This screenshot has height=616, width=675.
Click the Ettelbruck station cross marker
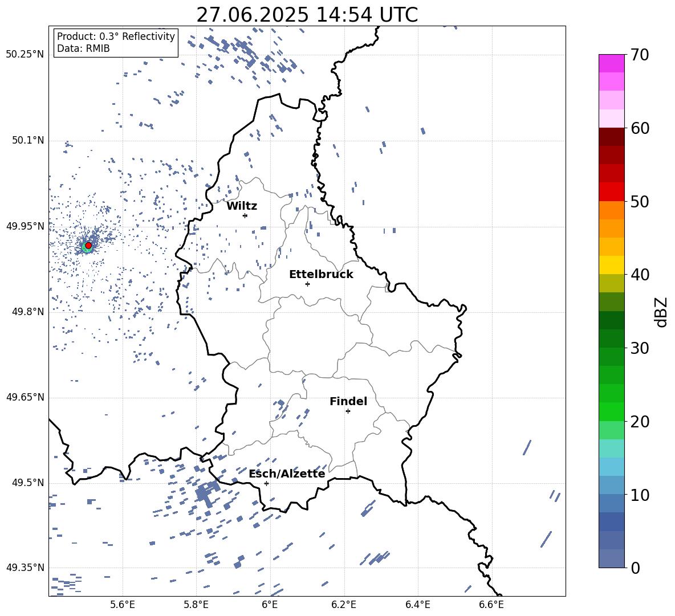pos(307,284)
